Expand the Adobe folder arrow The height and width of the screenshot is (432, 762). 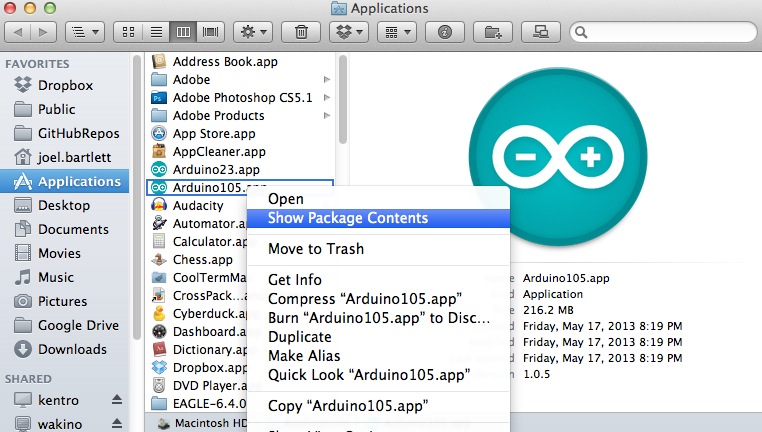[x=327, y=79]
